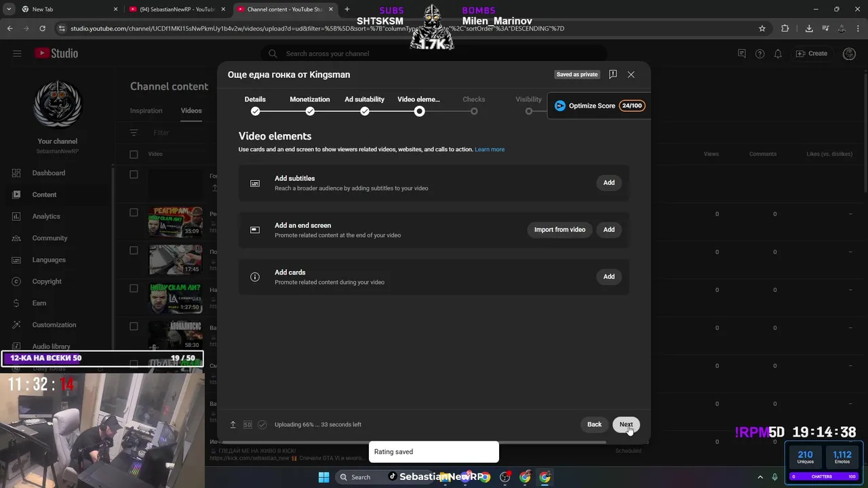Click the Customization wand icon in sidebar
The width and height of the screenshot is (868, 488).
16,325
